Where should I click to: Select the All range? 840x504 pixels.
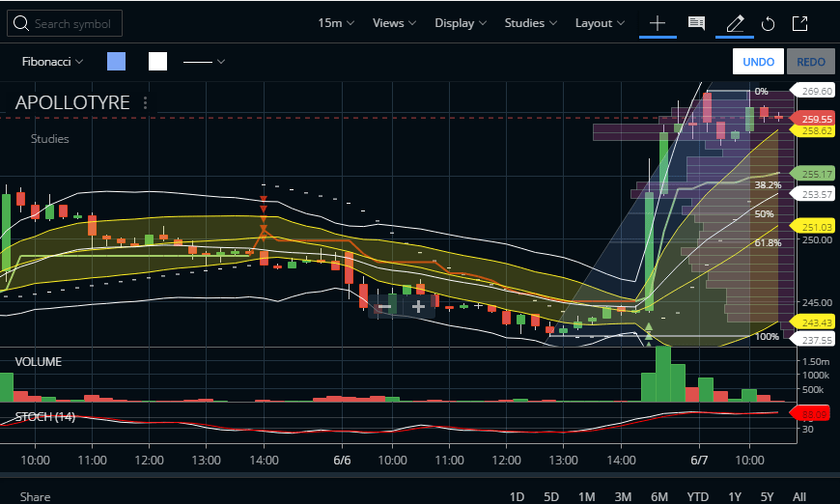pos(799,497)
